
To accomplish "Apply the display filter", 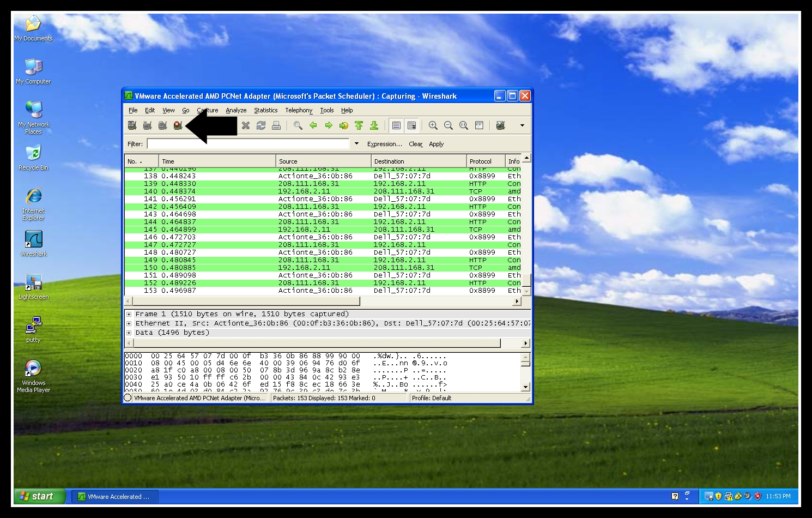I will [x=437, y=144].
